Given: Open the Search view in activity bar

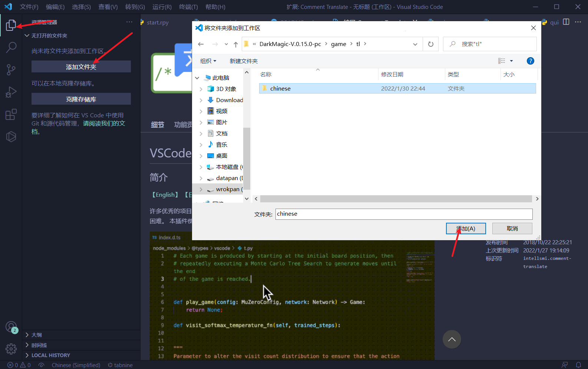Looking at the screenshot, I should (11, 47).
